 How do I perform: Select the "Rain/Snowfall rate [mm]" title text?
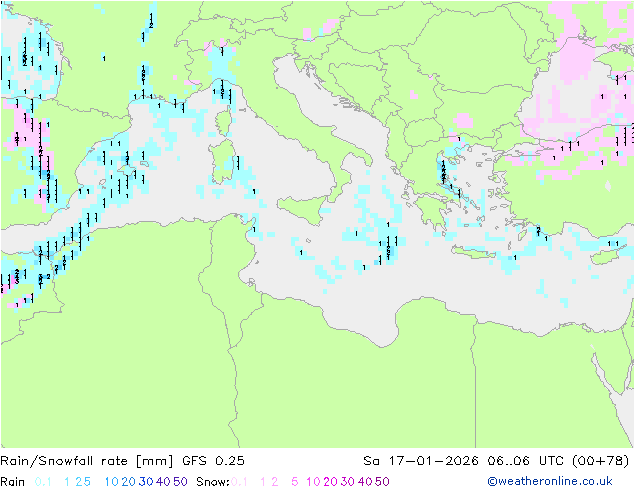pyautogui.click(x=87, y=461)
